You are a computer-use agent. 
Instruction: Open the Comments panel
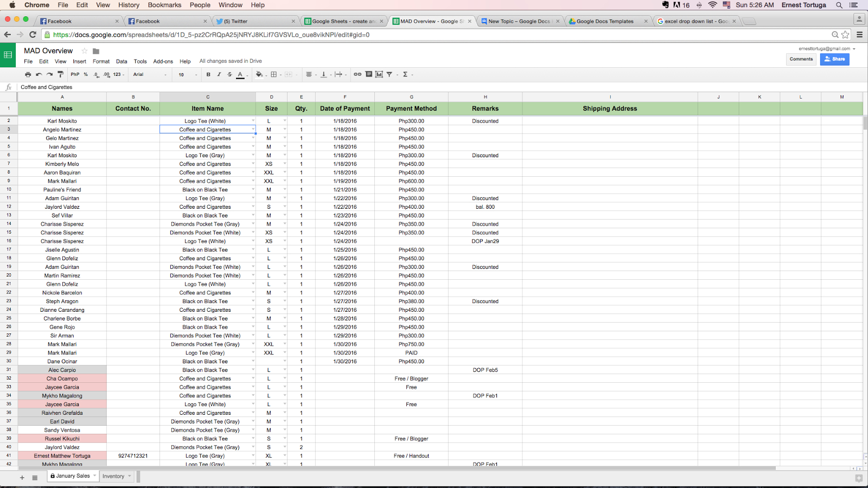[801, 59]
